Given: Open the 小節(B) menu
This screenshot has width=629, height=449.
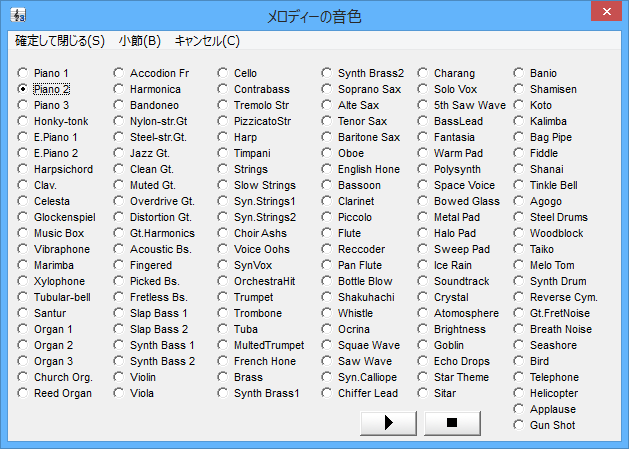Looking at the screenshot, I should tap(139, 41).
